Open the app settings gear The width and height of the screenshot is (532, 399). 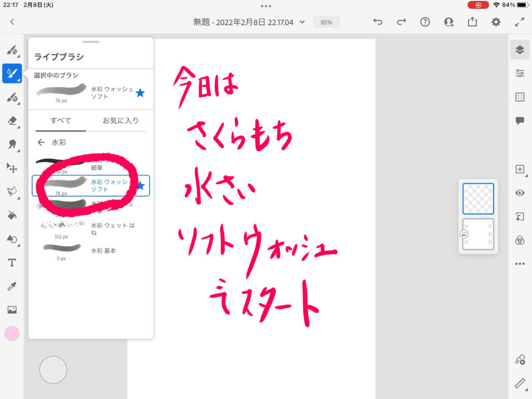[x=496, y=22]
